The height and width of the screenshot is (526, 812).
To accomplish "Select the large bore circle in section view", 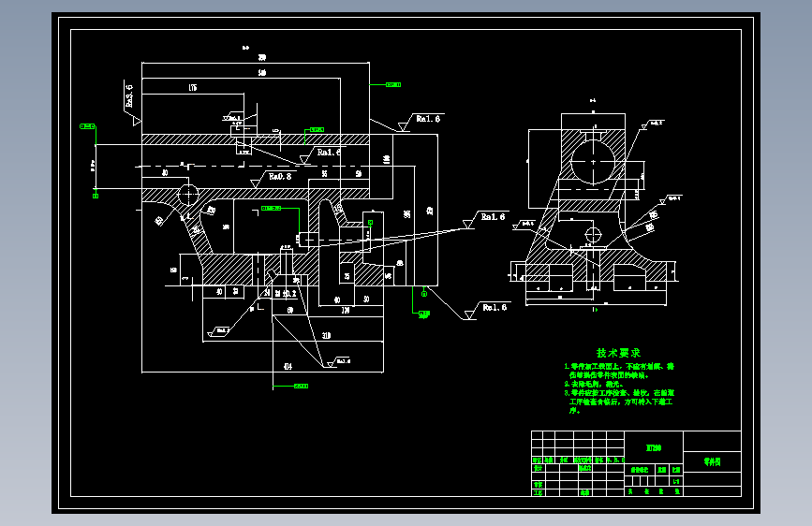I will pyautogui.click(x=593, y=162).
